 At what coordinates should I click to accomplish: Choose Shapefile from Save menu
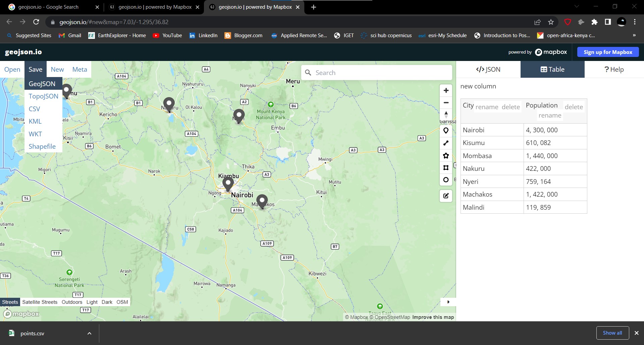42,146
